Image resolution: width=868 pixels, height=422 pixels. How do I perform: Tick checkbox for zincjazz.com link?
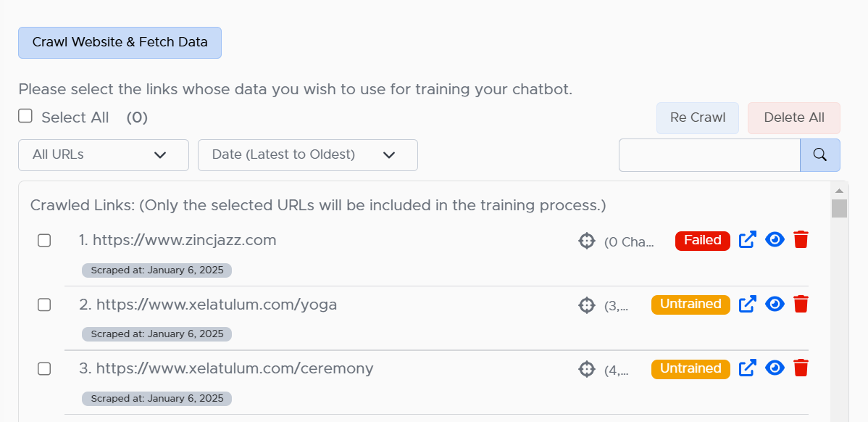click(44, 240)
